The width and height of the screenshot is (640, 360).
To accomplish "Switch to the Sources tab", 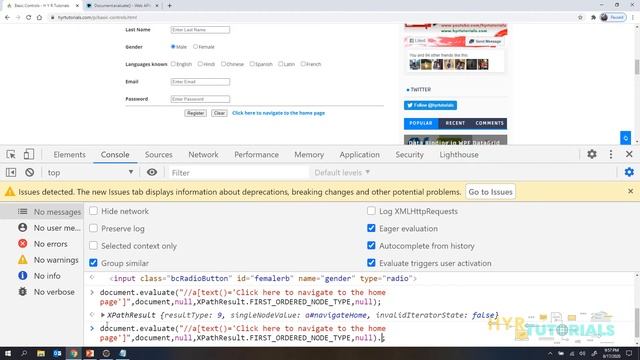I will point(158,155).
